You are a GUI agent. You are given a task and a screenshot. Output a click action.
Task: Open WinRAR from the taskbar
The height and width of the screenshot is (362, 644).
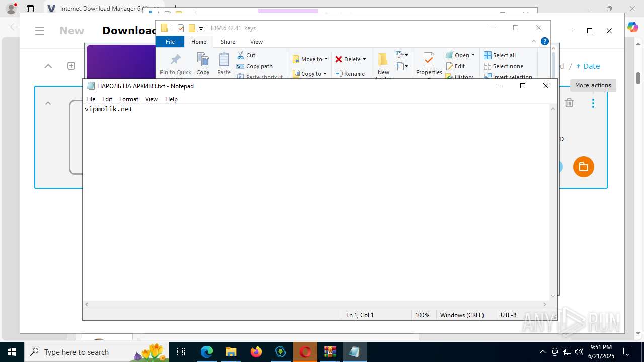pyautogui.click(x=330, y=352)
